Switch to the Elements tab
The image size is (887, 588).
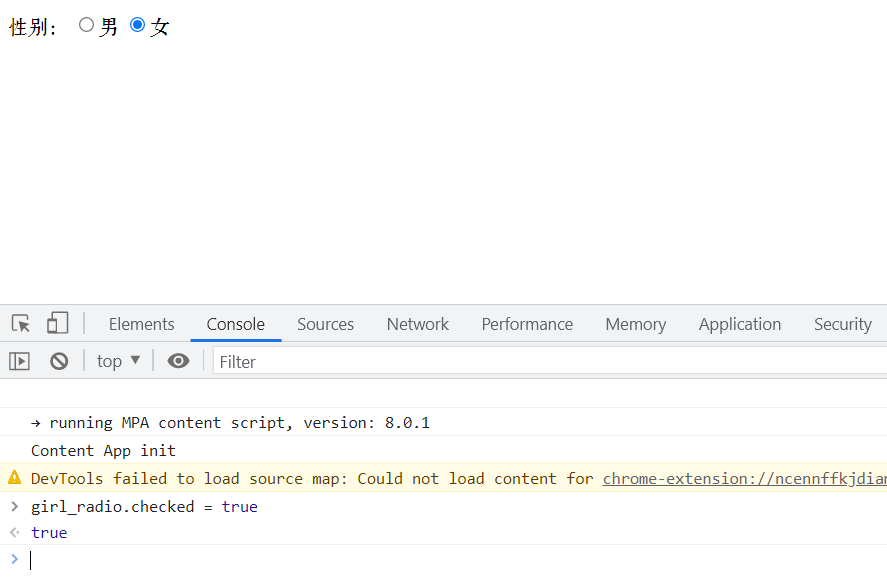pos(141,324)
